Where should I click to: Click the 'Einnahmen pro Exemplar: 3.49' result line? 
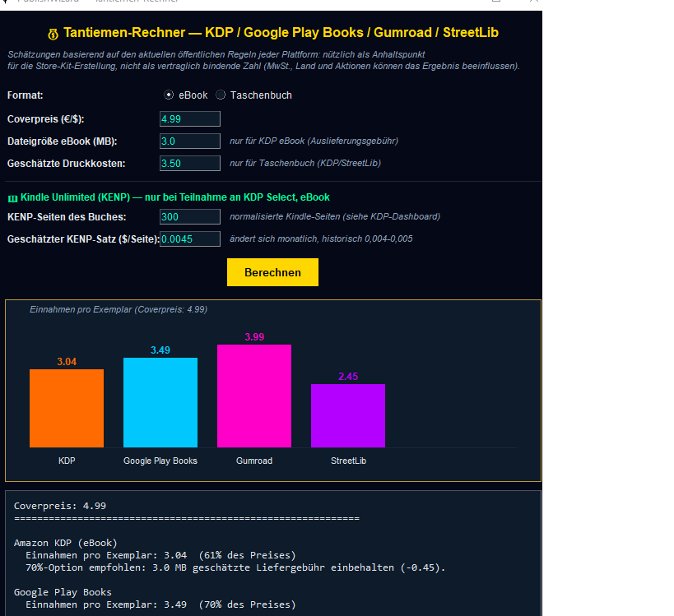point(160,604)
